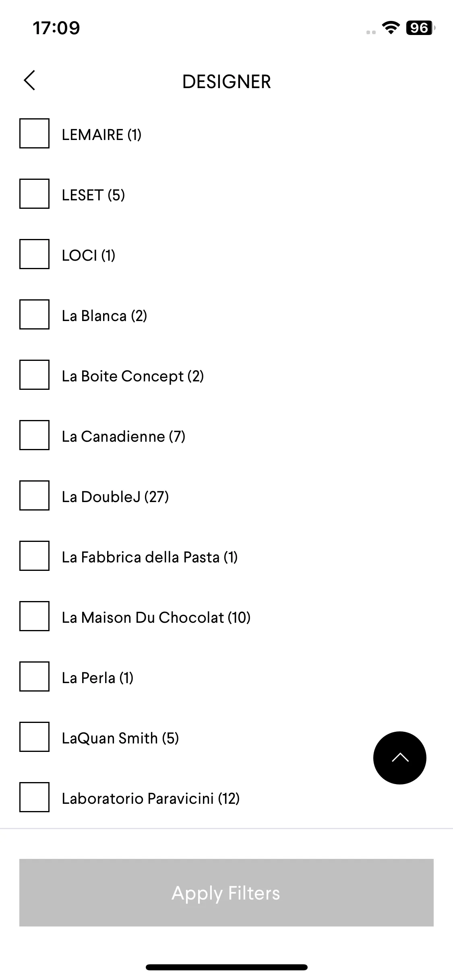The width and height of the screenshot is (453, 980).
Task: Tap the La DoubleJ (27) label
Action: (115, 497)
